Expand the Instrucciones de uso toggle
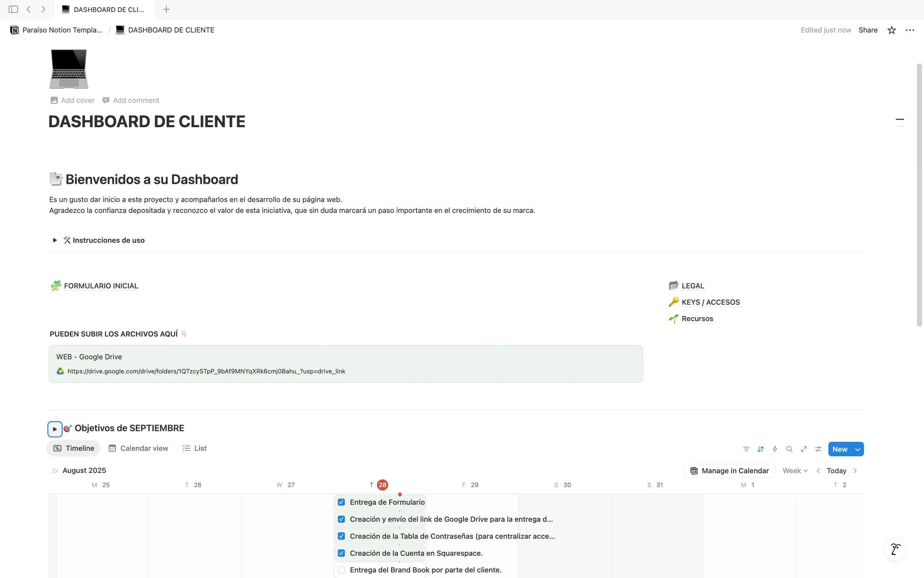This screenshot has height=578, width=924. [x=55, y=240]
